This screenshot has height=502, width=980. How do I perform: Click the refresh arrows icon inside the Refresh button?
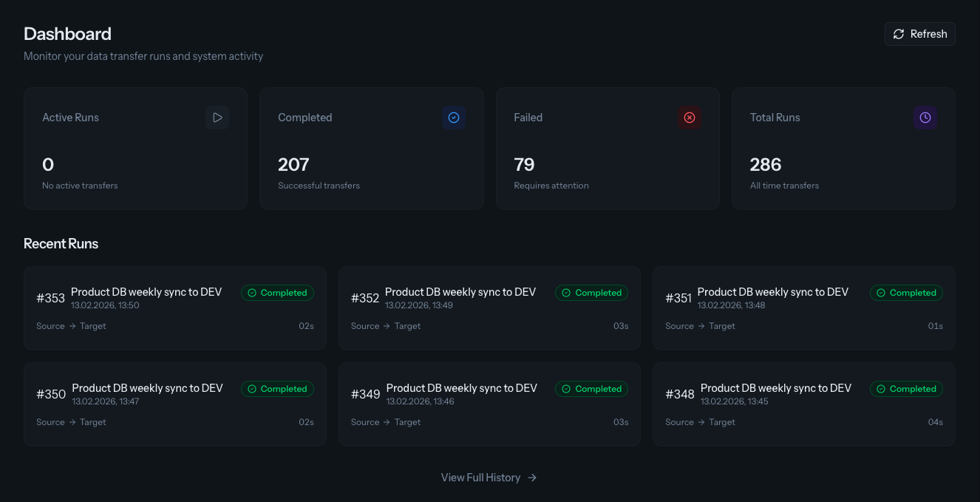pyautogui.click(x=899, y=34)
